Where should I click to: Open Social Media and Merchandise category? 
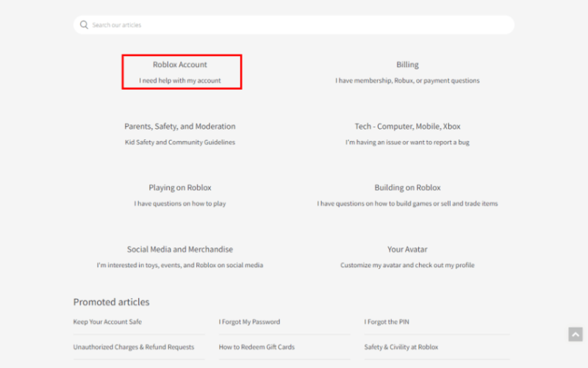click(180, 250)
